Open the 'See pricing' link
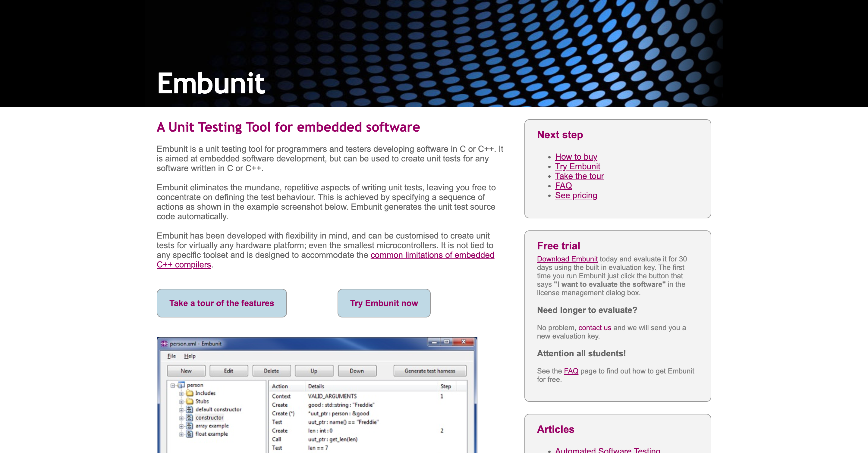This screenshot has width=868, height=453. coord(576,195)
